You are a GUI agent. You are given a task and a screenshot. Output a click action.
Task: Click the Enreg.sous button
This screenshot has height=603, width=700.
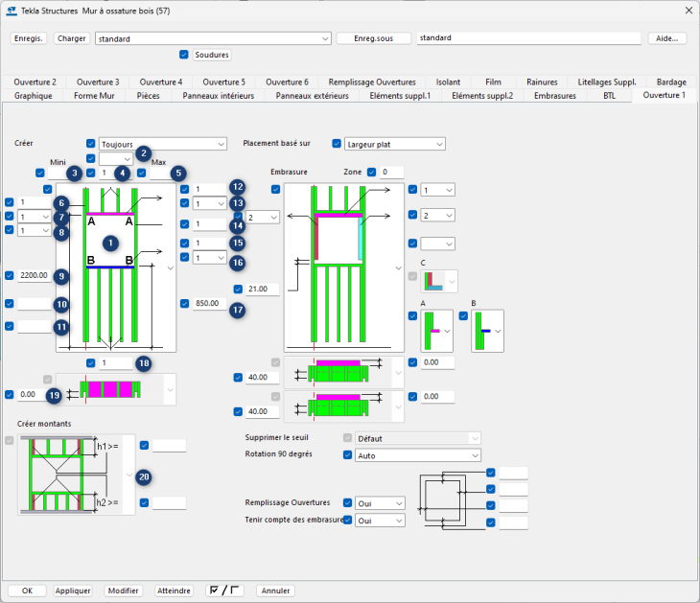(373, 39)
